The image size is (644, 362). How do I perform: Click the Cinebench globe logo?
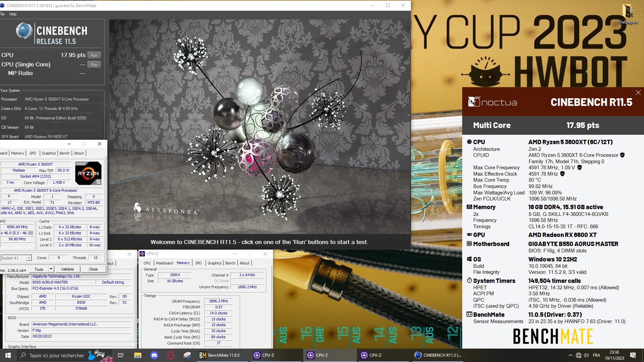[x=24, y=31]
